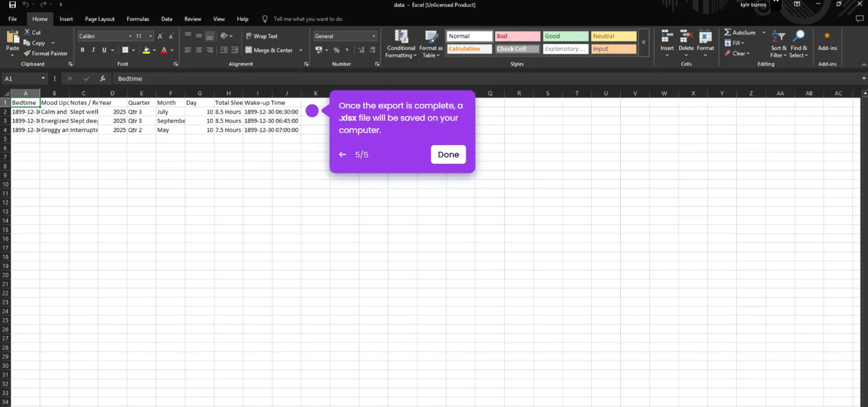This screenshot has width=868, height=407.
Task: Apply the Bad cell style
Action: (x=518, y=36)
